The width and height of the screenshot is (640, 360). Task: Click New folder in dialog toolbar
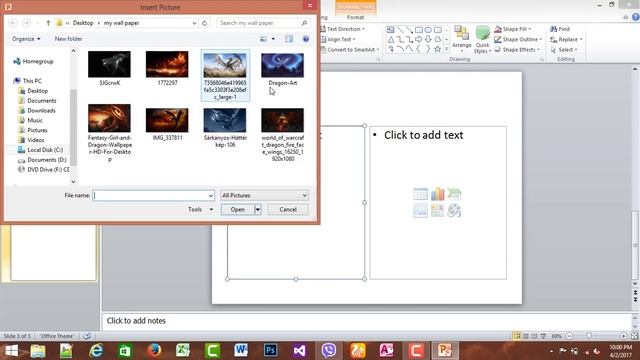pos(68,39)
